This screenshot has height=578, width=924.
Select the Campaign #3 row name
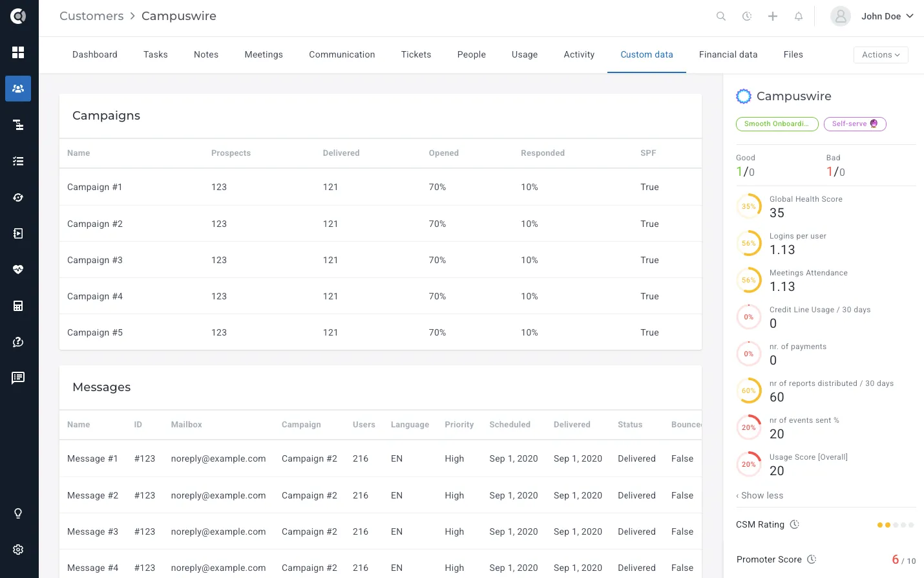pyautogui.click(x=95, y=260)
